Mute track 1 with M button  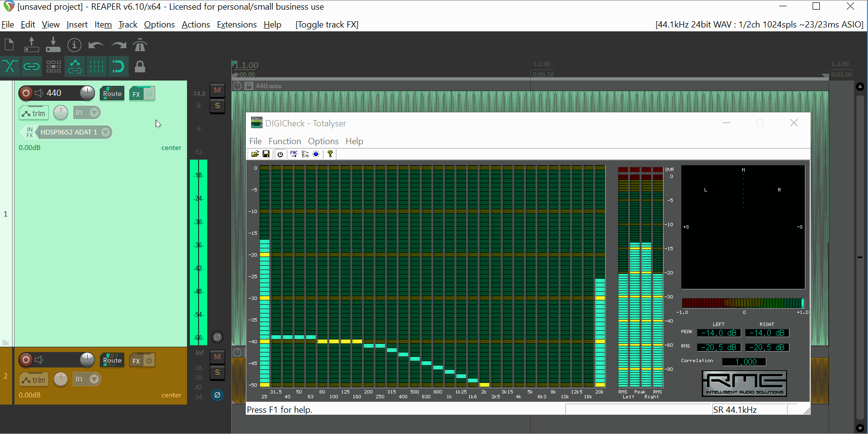click(x=217, y=90)
